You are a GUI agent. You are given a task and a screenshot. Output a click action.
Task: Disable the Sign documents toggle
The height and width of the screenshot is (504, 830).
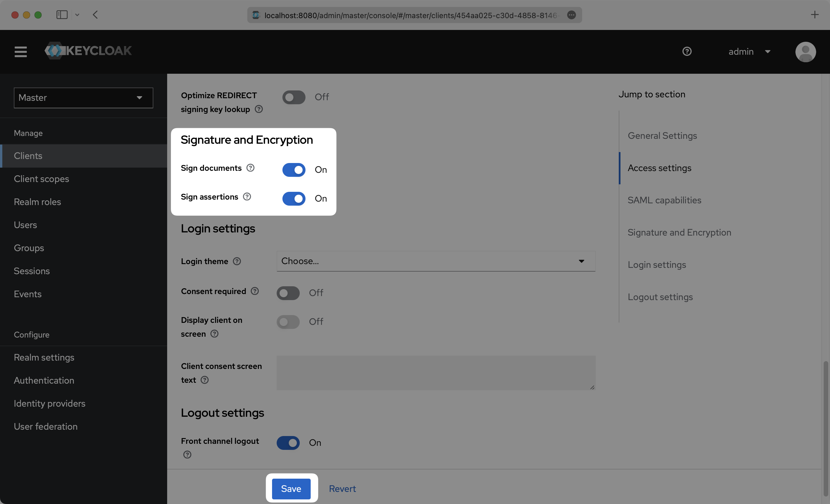(x=293, y=170)
